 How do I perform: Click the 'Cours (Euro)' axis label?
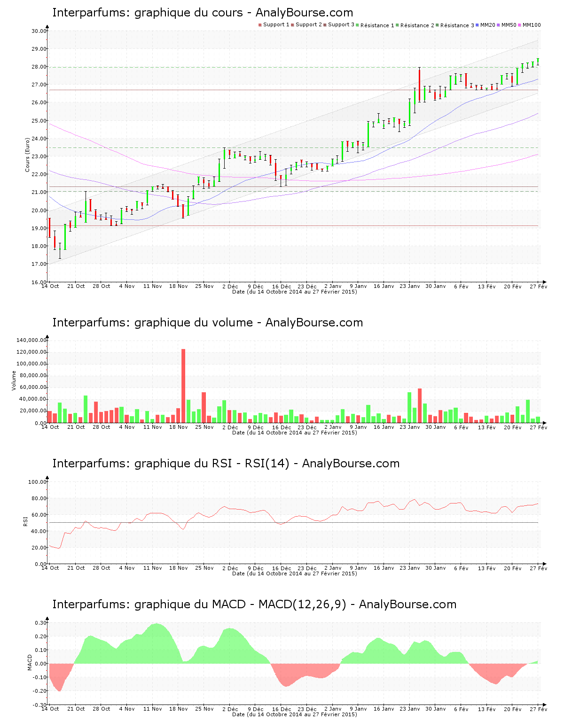pos(28,155)
